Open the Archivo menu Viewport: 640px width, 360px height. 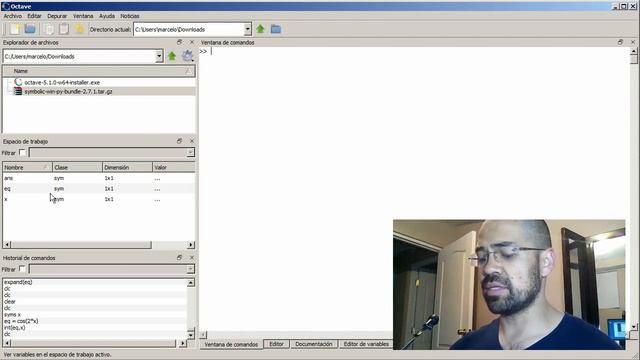[13, 16]
